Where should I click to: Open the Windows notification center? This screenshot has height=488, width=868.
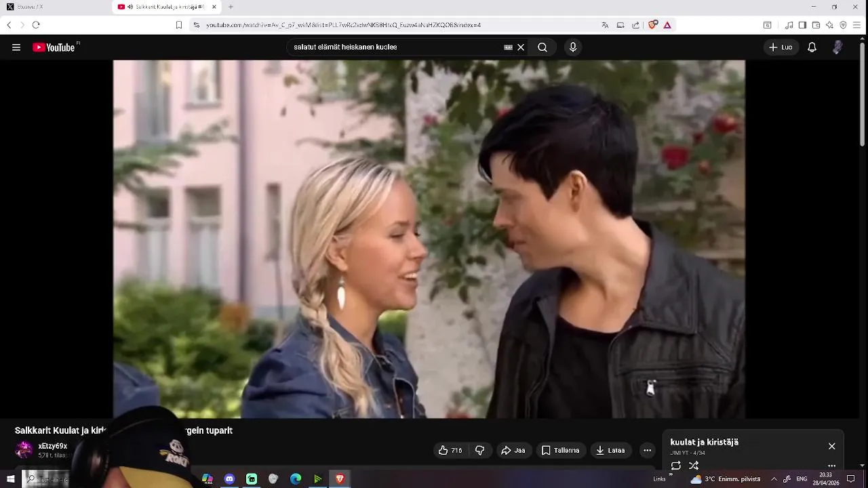851,479
